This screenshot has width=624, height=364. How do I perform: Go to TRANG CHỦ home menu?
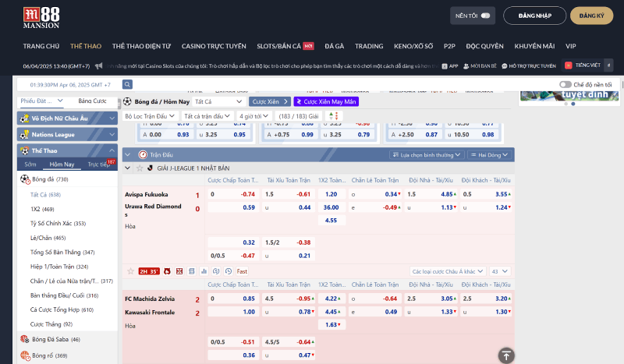[x=41, y=46]
